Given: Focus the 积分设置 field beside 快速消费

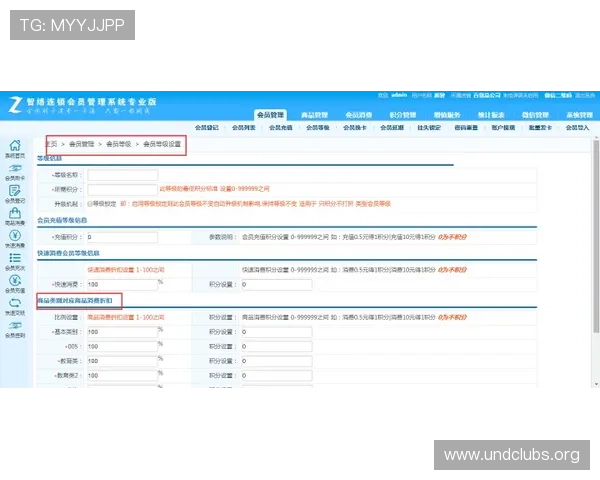Looking at the screenshot, I should tap(277, 284).
